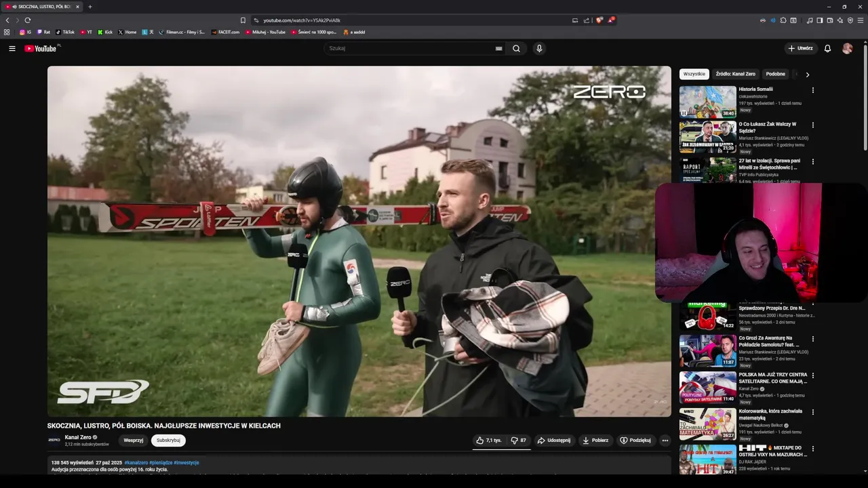
Task: Open the wallet icon in the toolbar
Action: (830, 20)
